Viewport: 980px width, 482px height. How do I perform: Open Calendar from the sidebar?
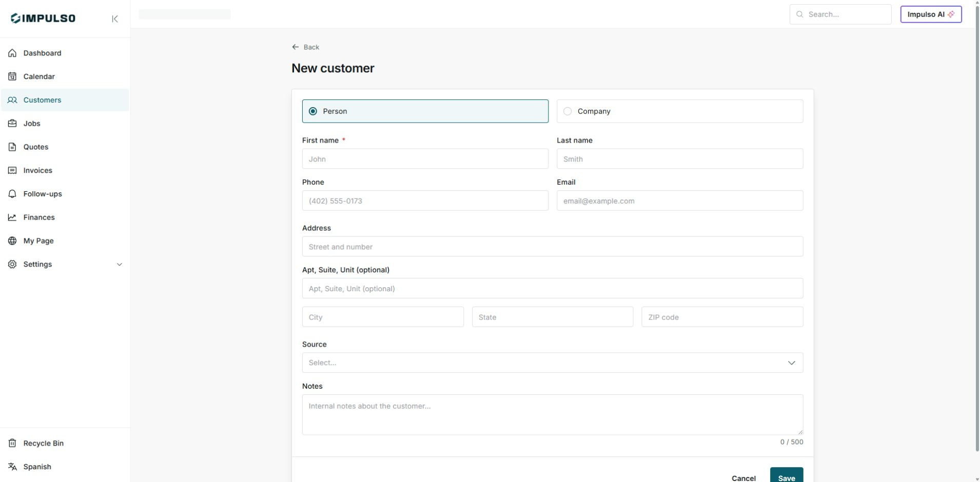pos(65,77)
